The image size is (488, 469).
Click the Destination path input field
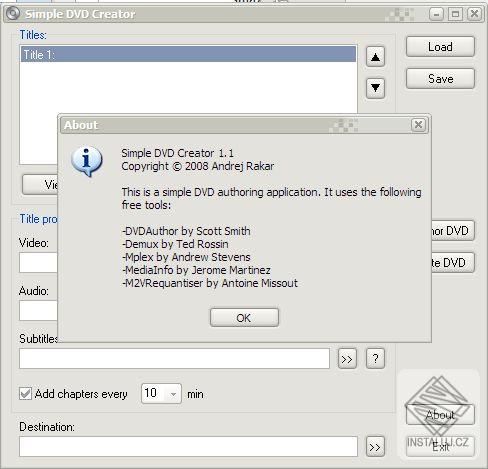[188, 447]
